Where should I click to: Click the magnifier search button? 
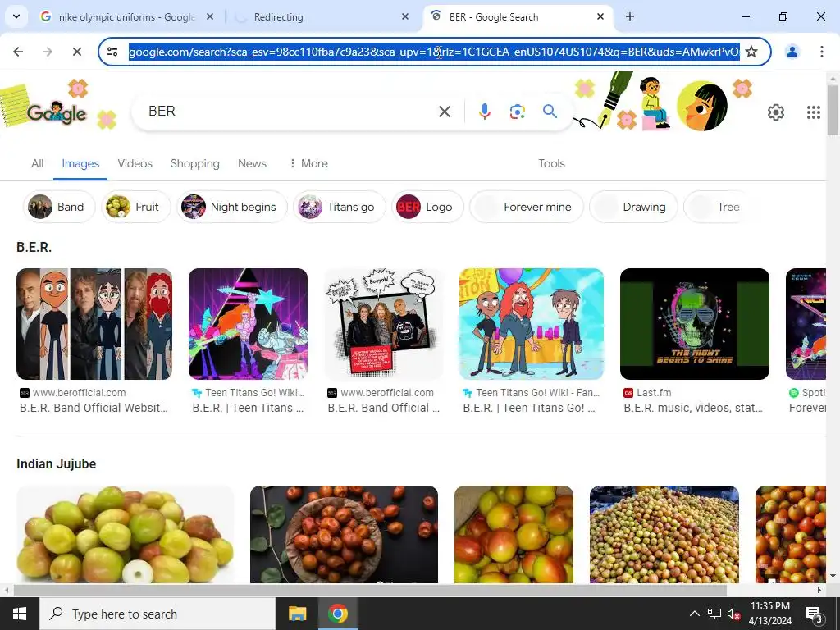point(550,112)
